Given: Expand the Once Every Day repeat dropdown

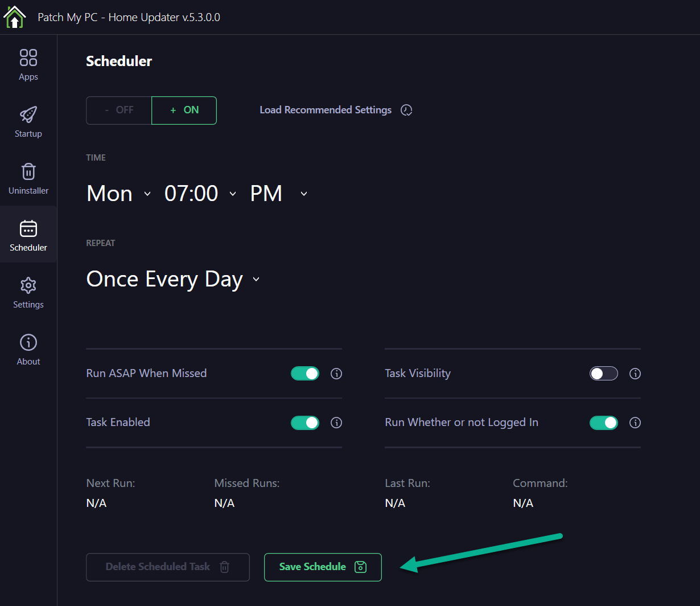Looking at the screenshot, I should [x=172, y=279].
